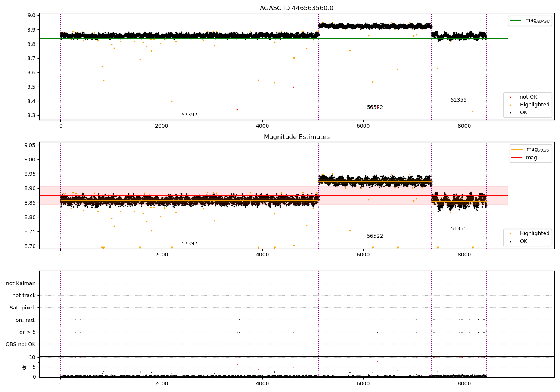560x392 pixels.
Task: Click the orange mag OBSID legend line
Action: [x=517, y=149]
